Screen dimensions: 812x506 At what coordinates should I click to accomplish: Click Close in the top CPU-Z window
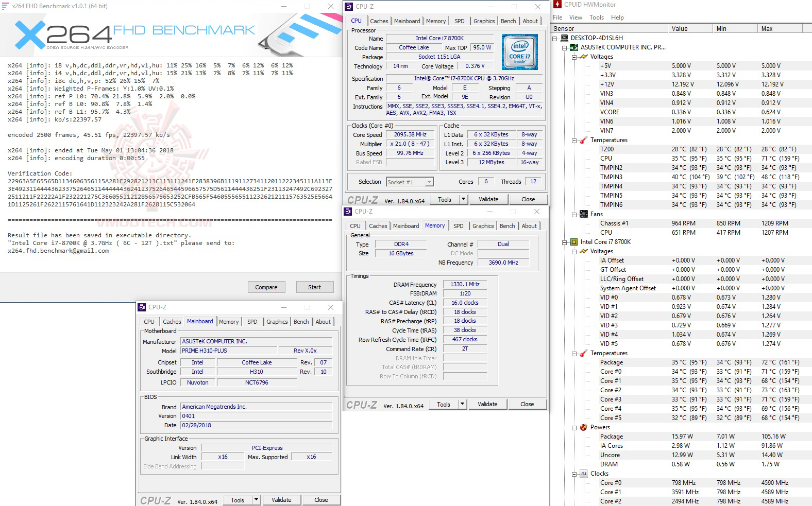click(528, 199)
